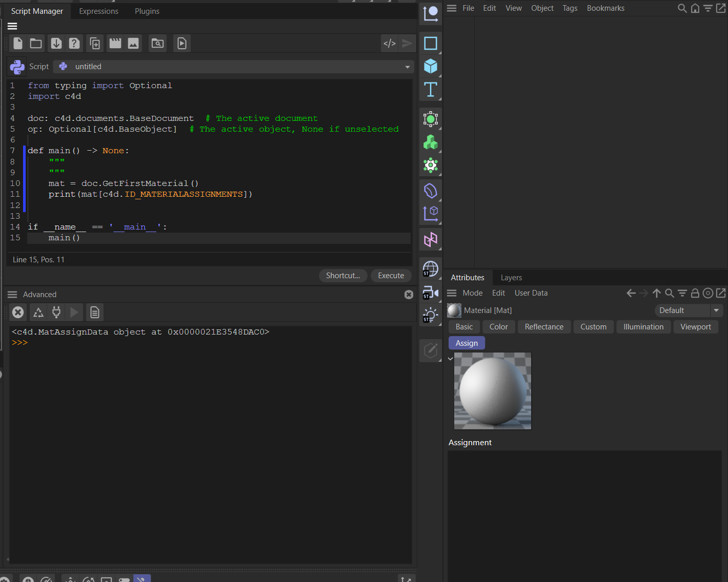
Task: Click the download-arrow save script icon
Action: (56, 44)
